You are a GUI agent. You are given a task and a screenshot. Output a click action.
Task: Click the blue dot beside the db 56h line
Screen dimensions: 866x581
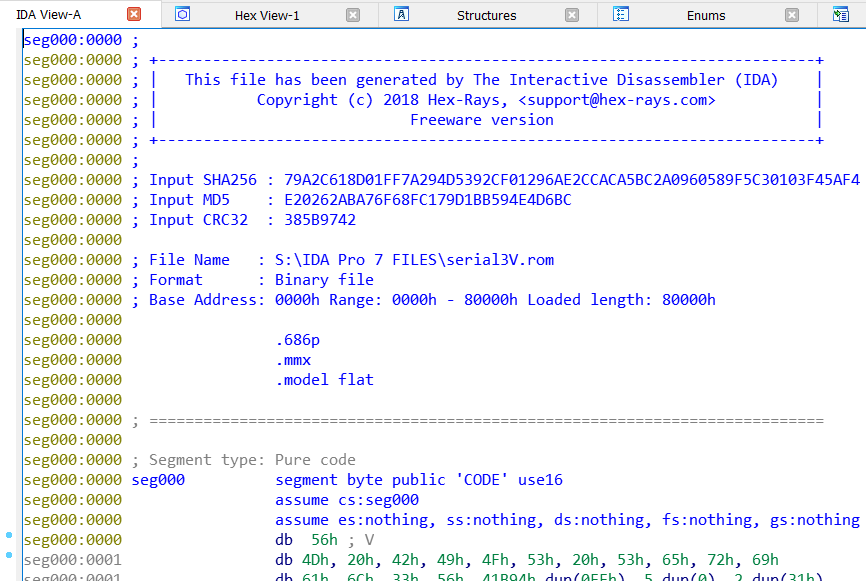pos(9,535)
